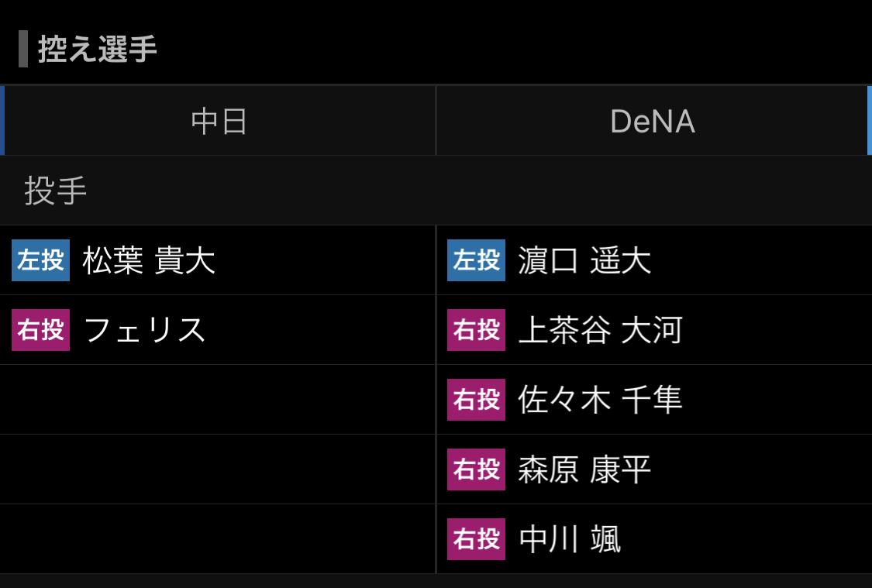Click the 投手 section header row
Image resolution: width=872 pixels, height=588 pixels.
[436, 191]
